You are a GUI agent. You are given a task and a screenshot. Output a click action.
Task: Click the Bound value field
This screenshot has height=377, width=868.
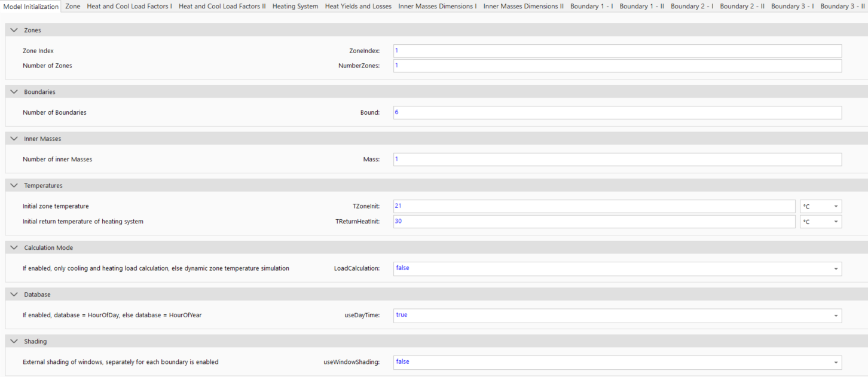618,112
